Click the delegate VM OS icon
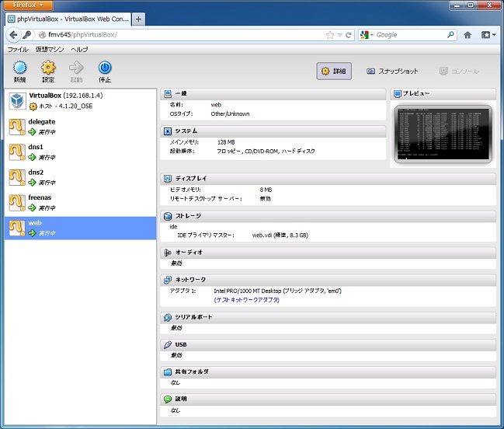The width and height of the screenshot is (504, 429). [17, 127]
